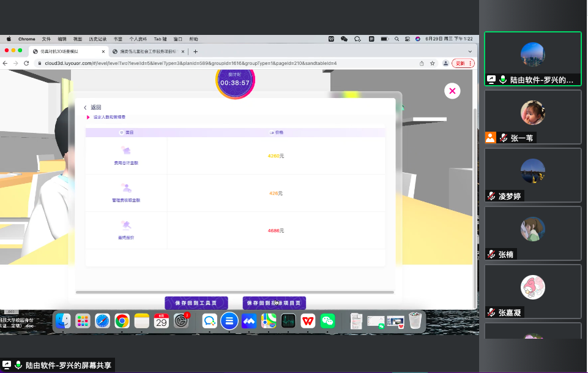Click the browser reload icon
The image size is (588, 373).
(x=26, y=63)
